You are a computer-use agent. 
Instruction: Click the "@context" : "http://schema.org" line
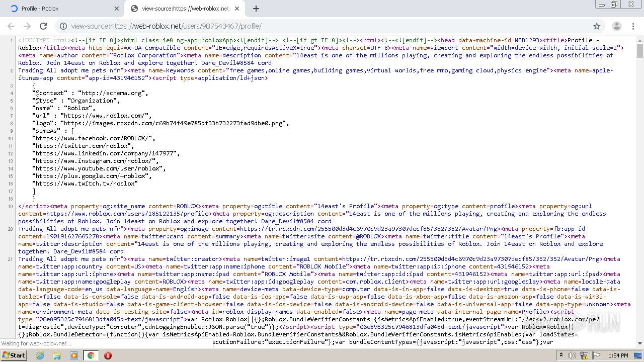click(90, 93)
